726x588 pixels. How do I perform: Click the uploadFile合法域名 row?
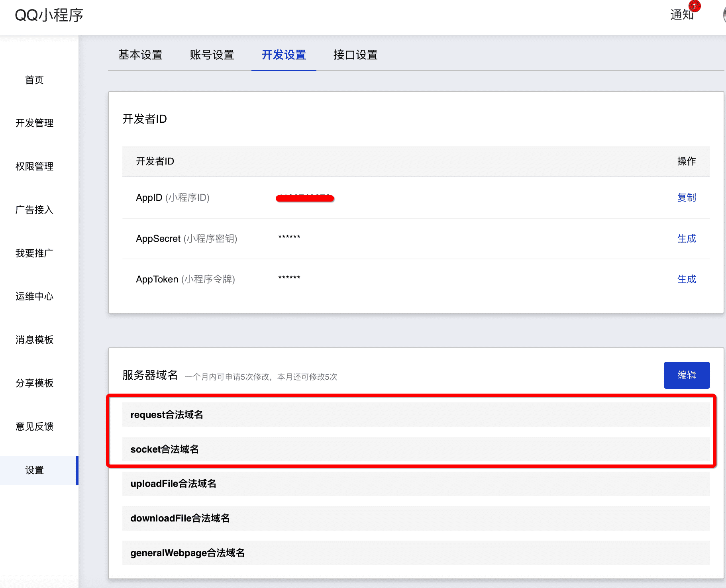click(x=416, y=484)
